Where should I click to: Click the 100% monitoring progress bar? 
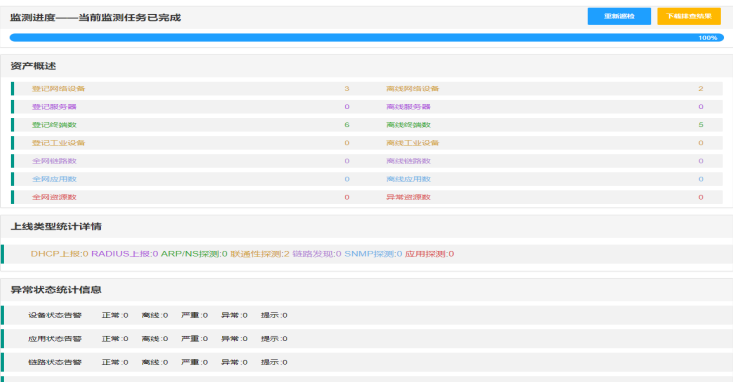(x=366, y=38)
